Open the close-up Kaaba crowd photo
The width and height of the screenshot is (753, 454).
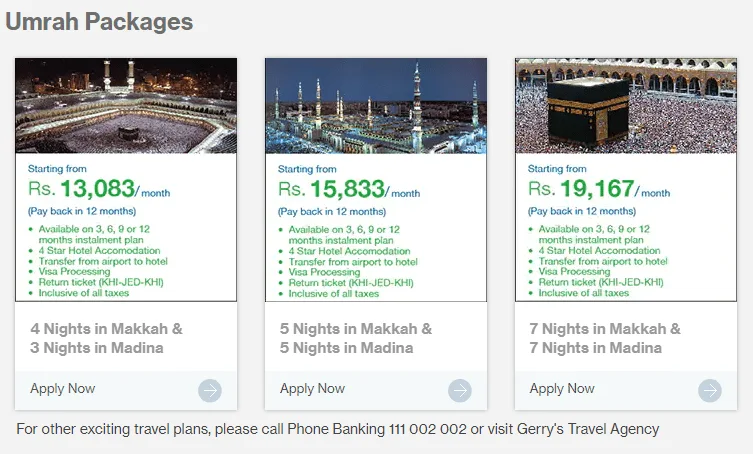pos(626,106)
